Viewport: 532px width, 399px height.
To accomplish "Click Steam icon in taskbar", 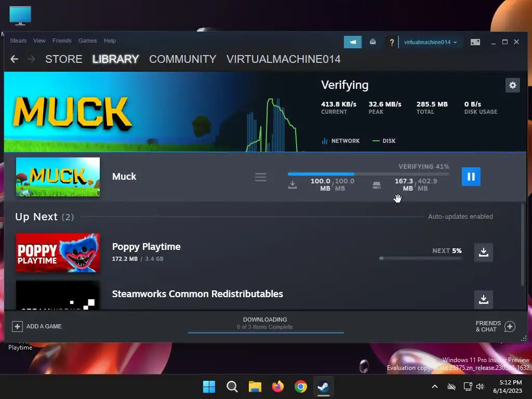I will pyautogui.click(x=323, y=387).
